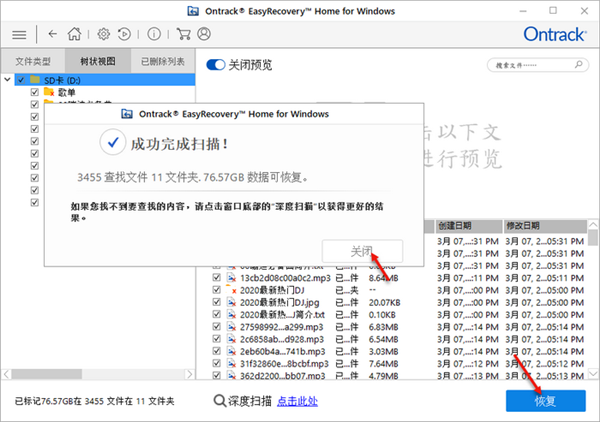Toggle the 关闭预览 preview switch

(215, 65)
